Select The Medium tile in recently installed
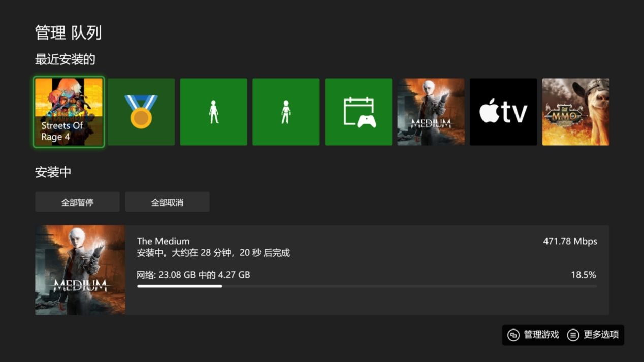 click(431, 111)
